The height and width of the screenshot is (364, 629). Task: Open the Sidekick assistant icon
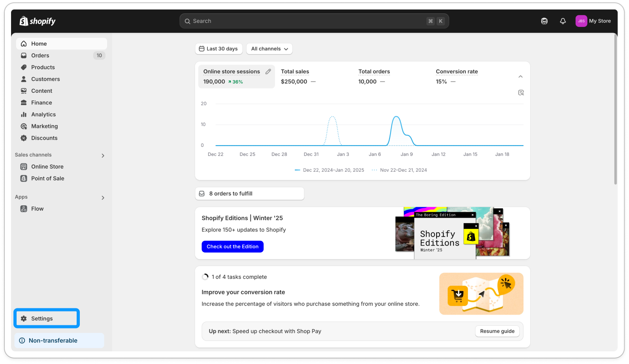(x=544, y=21)
